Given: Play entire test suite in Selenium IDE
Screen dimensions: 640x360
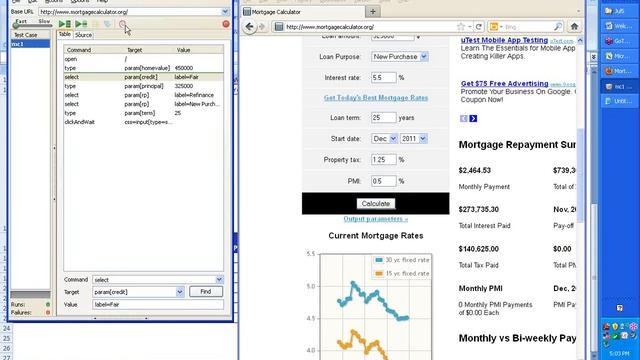Looking at the screenshot, I should click(64, 24).
